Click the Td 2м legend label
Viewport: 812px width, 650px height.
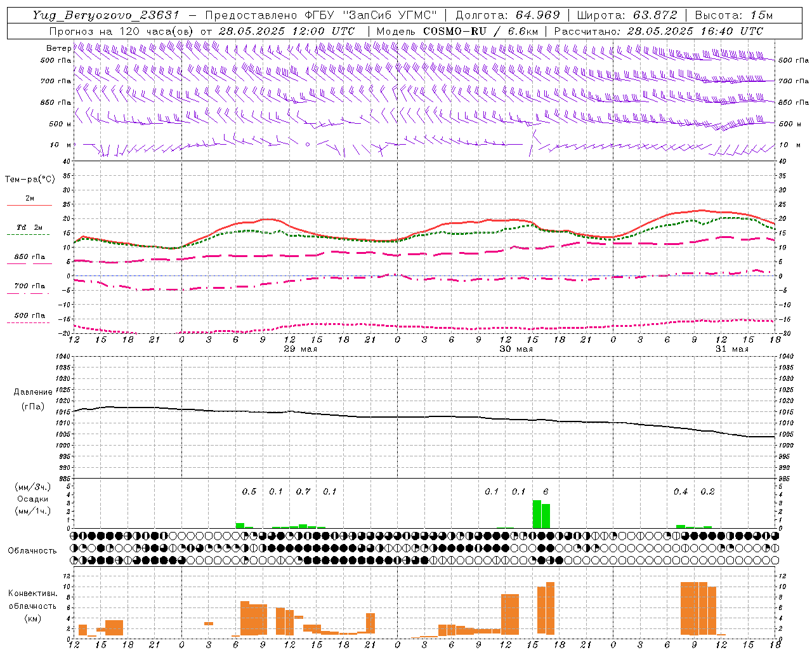[x=29, y=227]
